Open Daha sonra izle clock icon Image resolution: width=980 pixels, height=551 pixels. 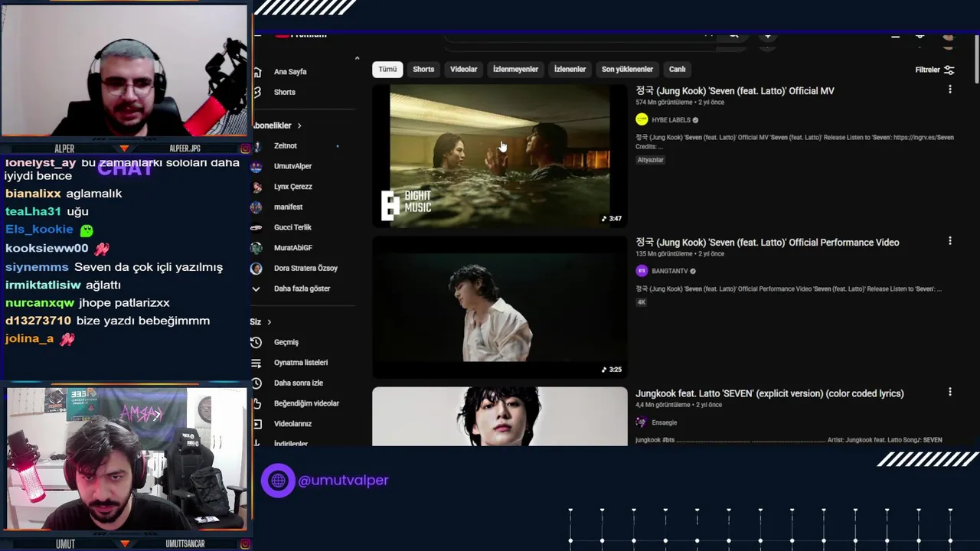tap(256, 383)
